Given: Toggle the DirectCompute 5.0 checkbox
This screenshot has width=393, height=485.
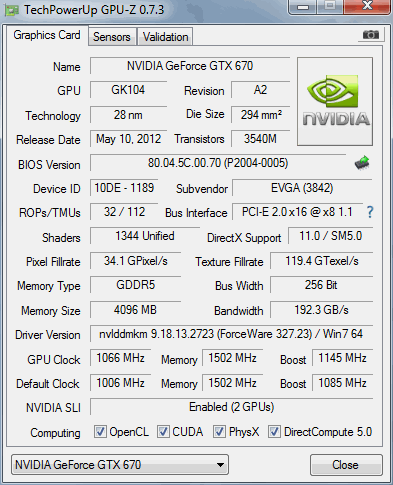Looking at the screenshot, I should coord(274,432).
